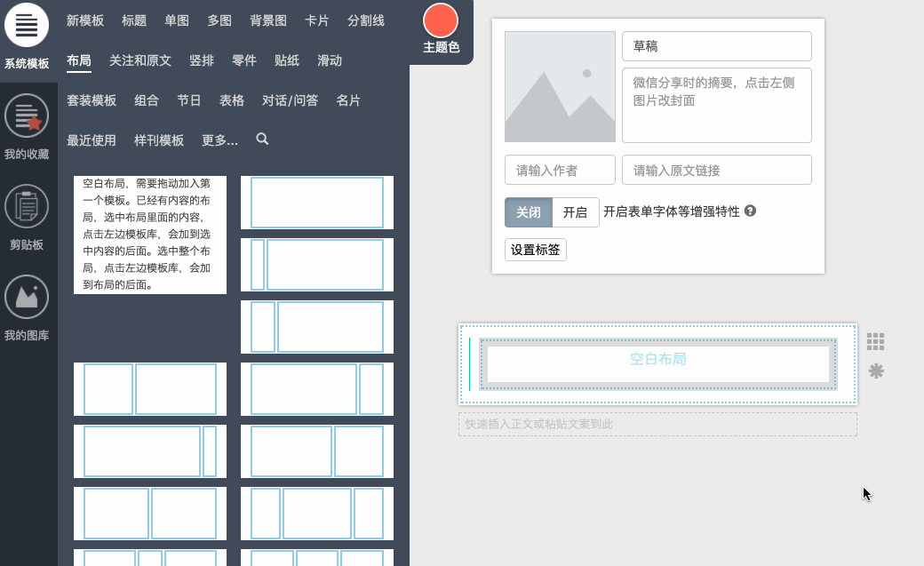The height and width of the screenshot is (566, 924).
Task: Click the asterisk icon beside the editor
Action: [x=876, y=371]
